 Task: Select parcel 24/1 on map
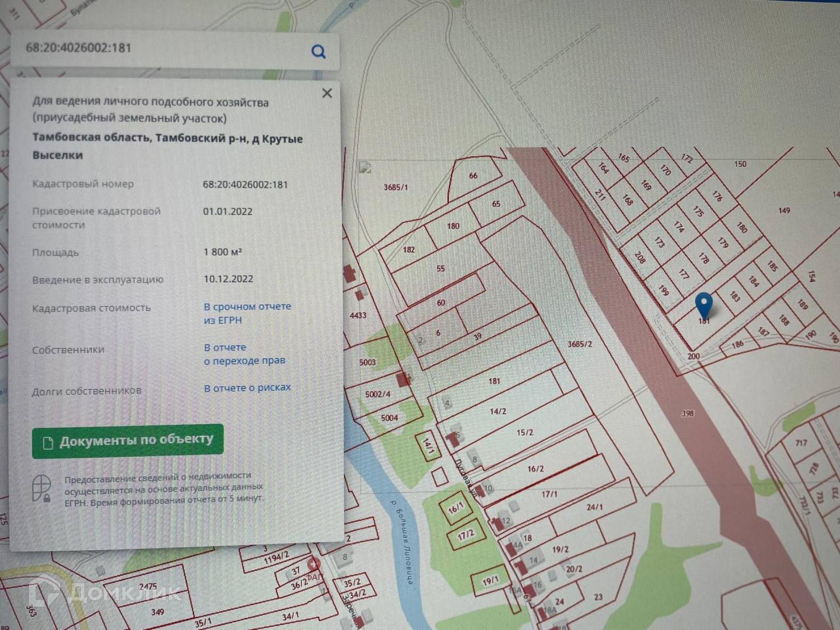coord(594,507)
